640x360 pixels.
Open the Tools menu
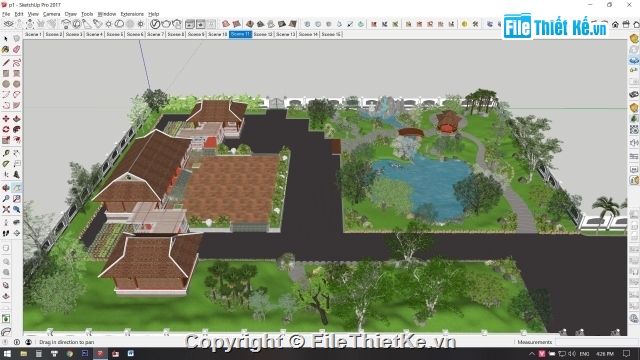coord(87,14)
